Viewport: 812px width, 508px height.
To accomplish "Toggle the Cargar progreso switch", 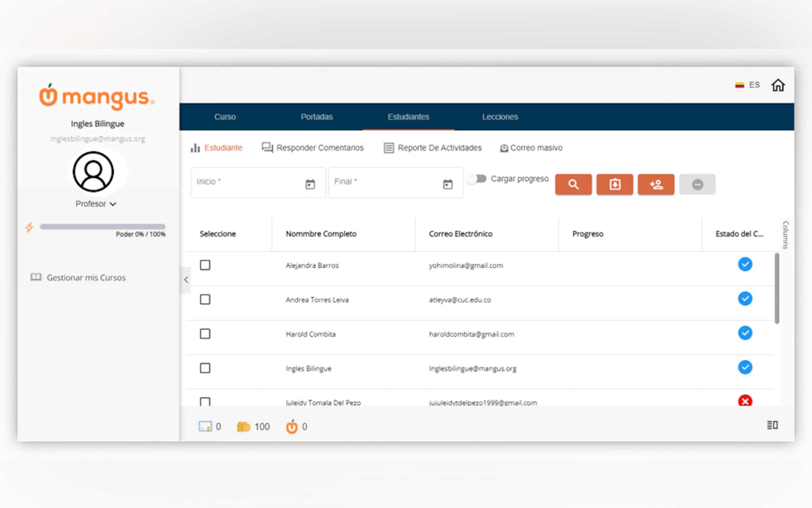I will 477,179.
